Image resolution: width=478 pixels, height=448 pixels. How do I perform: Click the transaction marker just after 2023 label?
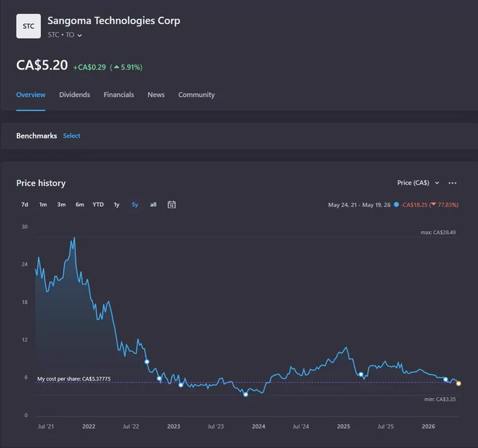(181, 385)
